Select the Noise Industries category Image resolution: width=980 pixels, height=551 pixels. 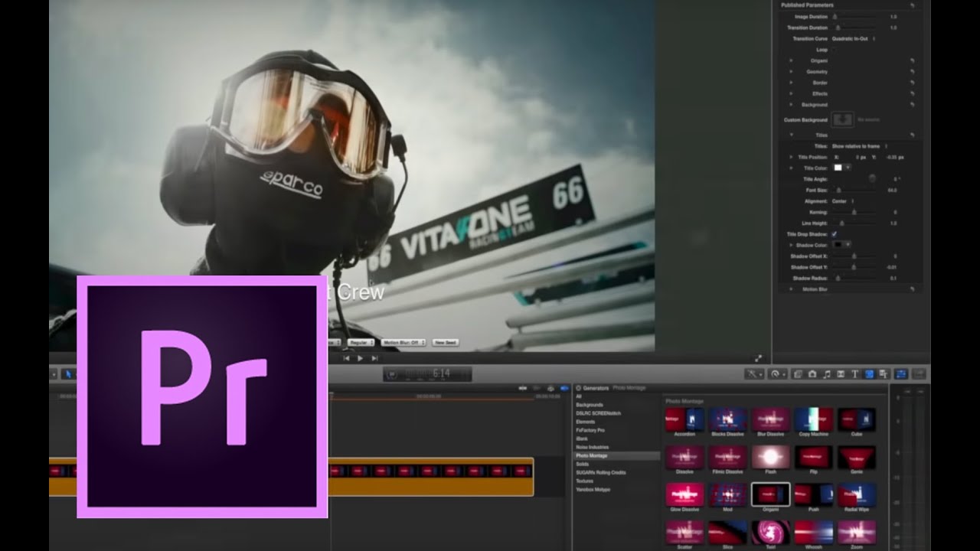593,447
